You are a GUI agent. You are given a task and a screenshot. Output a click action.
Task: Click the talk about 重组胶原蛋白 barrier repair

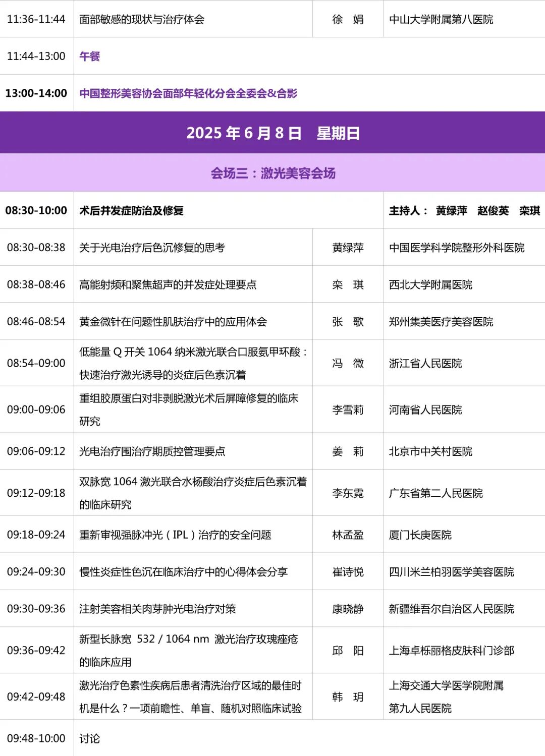189,409
